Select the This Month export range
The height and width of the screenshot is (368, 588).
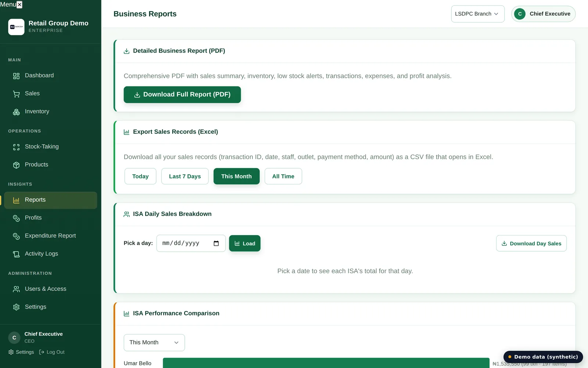pyautogui.click(x=237, y=176)
